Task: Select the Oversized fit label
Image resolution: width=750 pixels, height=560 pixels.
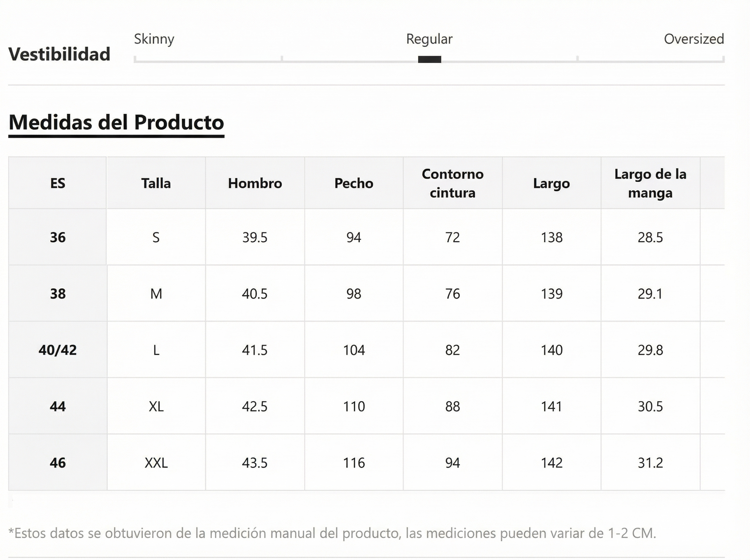Action: tap(694, 39)
